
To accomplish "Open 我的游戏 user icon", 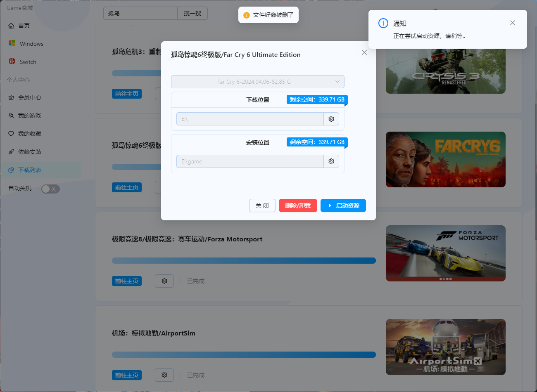I will point(11,116).
